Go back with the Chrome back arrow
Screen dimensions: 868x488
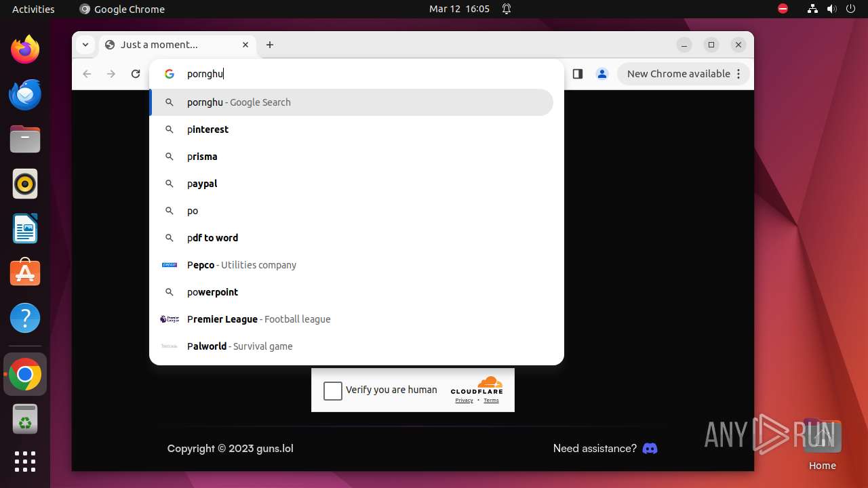[x=87, y=74]
